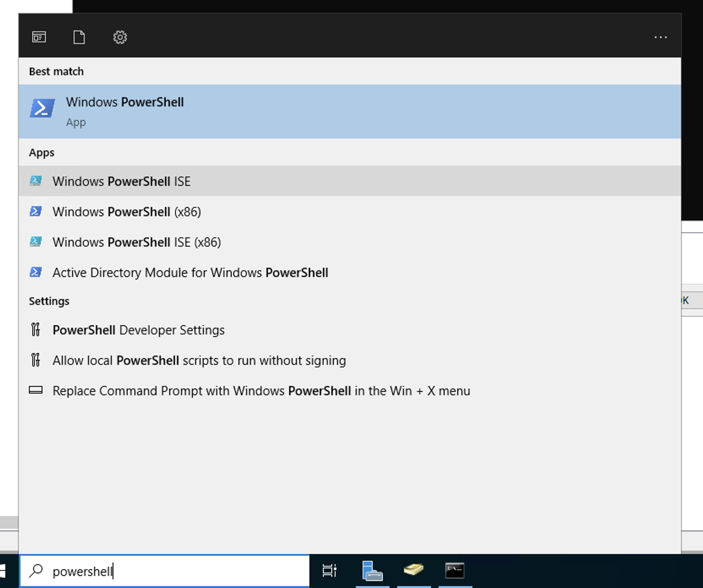Click the Best match heading text
Screen dimensions: 703x588
pos(56,71)
